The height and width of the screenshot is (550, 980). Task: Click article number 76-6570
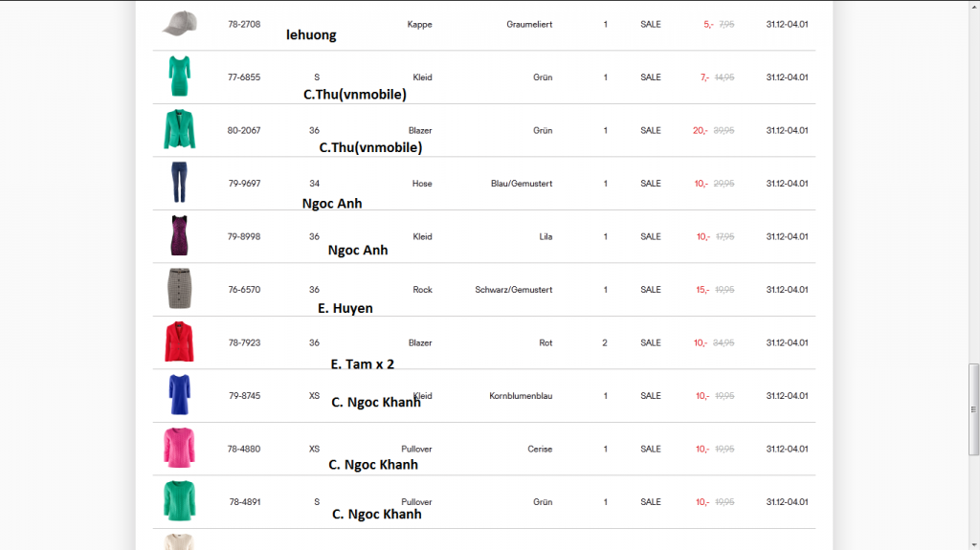click(244, 290)
